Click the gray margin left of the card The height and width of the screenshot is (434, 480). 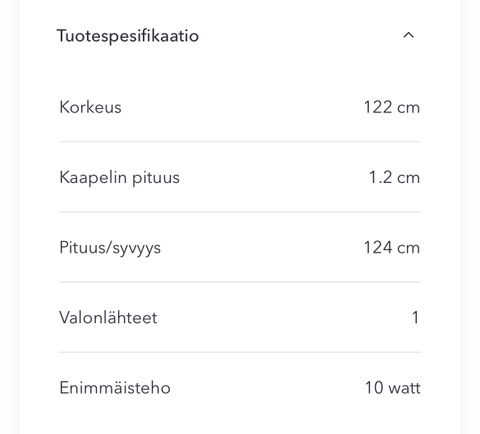9,217
